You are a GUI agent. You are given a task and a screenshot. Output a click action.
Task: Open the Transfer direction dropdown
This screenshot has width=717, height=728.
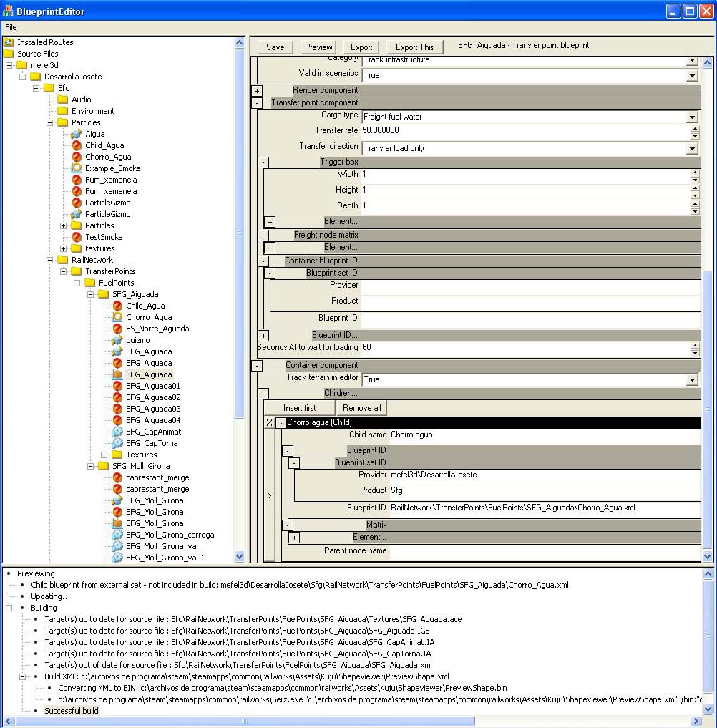coord(692,148)
